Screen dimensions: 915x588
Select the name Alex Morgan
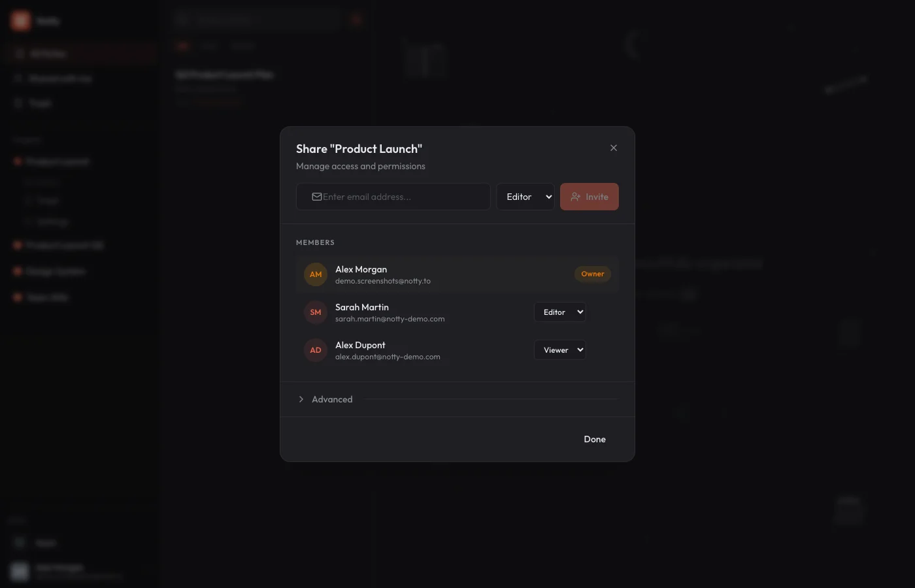(x=361, y=269)
